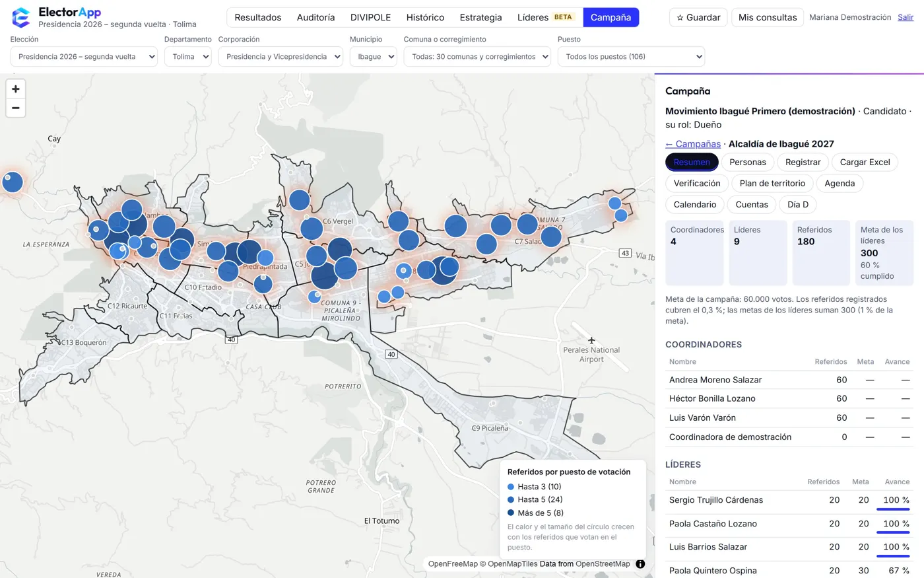Click the Referidos 180 stat card
This screenshot has width=924, height=578.
[x=821, y=253]
